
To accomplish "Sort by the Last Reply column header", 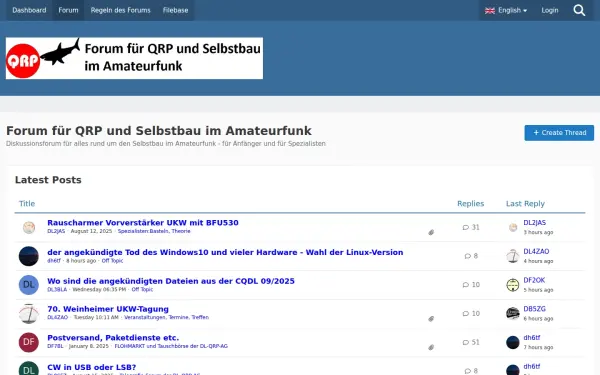I will [x=525, y=204].
